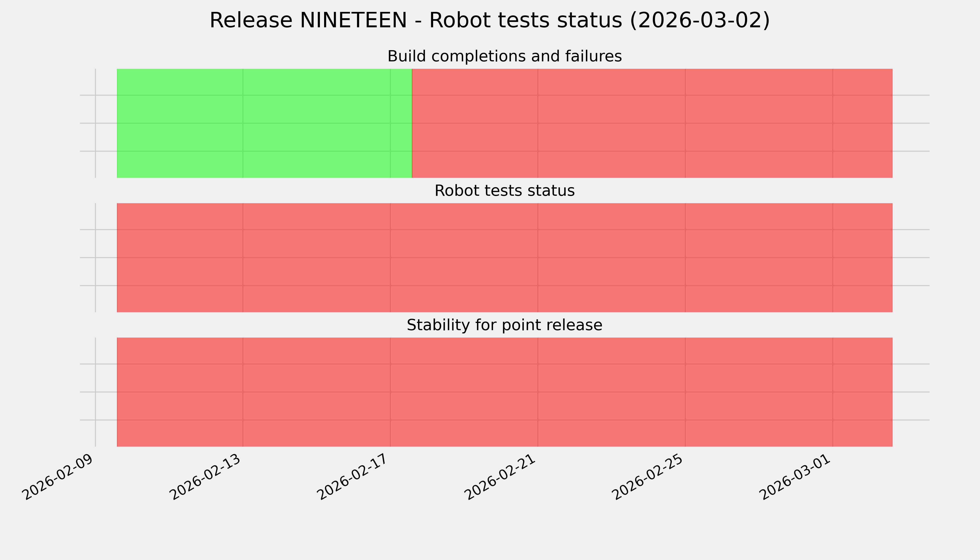980x560 pixels.
Task: Select the red bar in the Robot tests chart
Action: (x=504, y=258)
